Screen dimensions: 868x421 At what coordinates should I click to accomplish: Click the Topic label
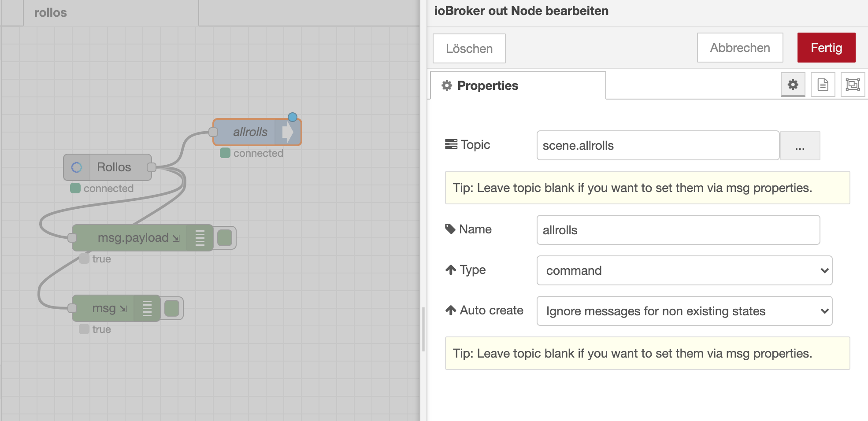tap(467, 144)
